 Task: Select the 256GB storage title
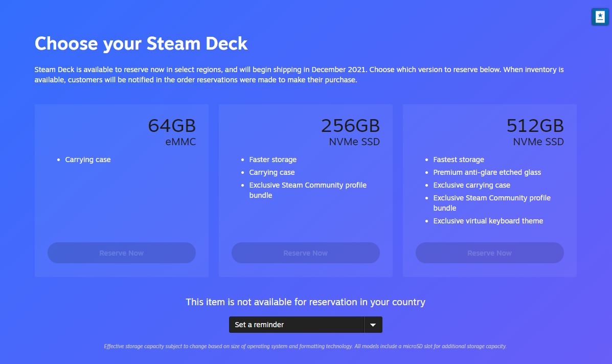350,126
